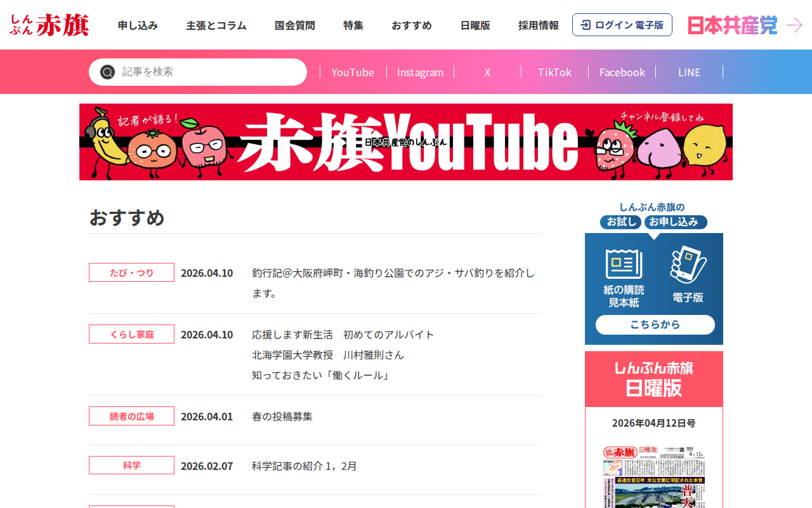Open the 科学記事の紹介 1，2月 article

[304, 466]
